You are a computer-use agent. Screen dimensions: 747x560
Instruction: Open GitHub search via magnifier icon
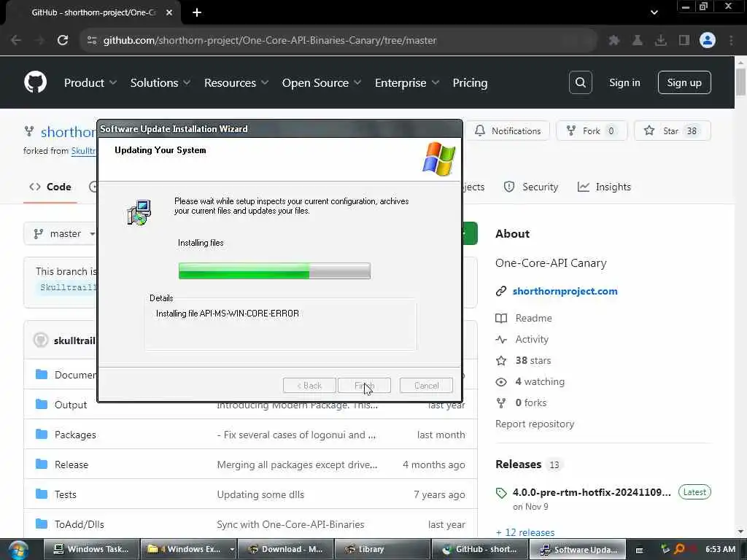click(580, 82)
